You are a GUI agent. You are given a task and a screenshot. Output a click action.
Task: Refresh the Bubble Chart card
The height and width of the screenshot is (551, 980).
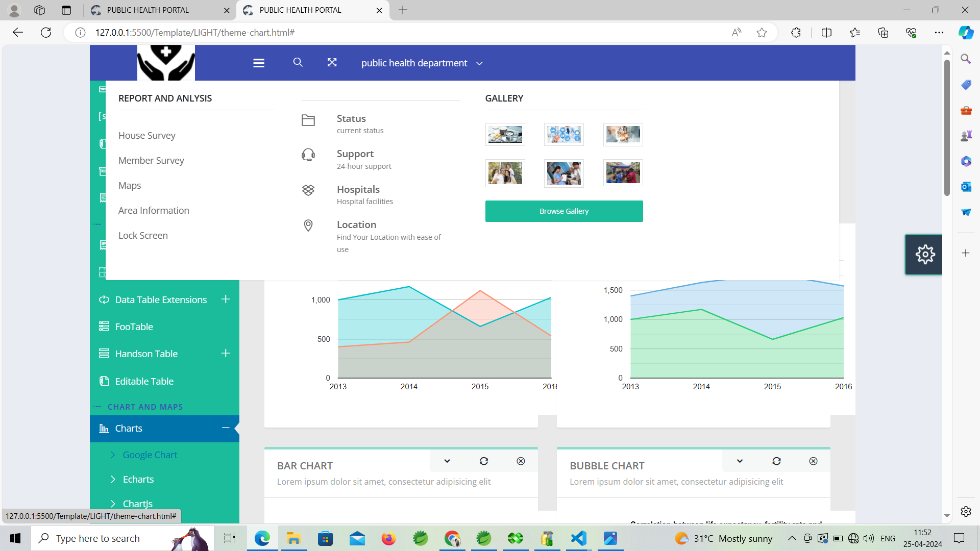tap(776, 461)
